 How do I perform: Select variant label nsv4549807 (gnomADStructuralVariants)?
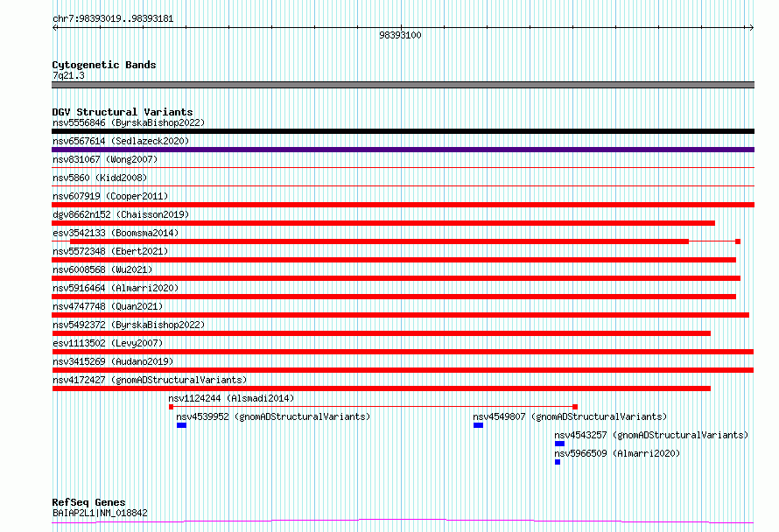pyautogui.click(x=570, y=416)
